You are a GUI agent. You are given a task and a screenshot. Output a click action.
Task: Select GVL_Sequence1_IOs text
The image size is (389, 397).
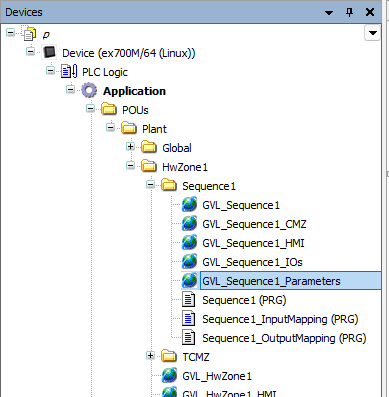tap(252, 262)
